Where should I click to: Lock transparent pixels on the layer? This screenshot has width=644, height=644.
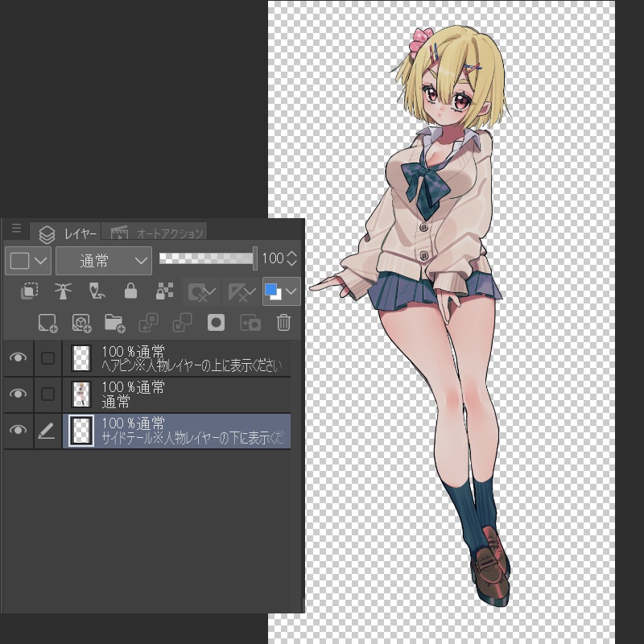pyautogui.click(x=164, y=291)
